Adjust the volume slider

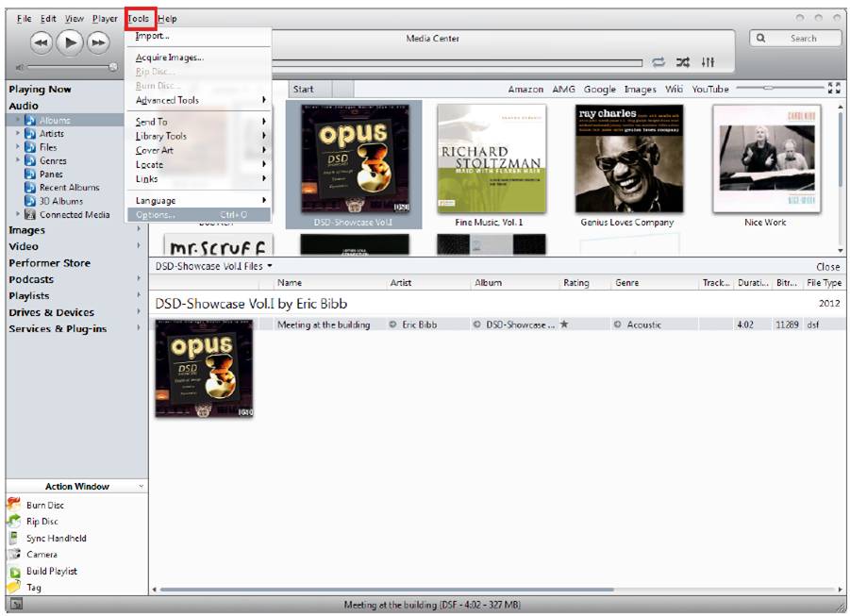(x=72, y=67)
